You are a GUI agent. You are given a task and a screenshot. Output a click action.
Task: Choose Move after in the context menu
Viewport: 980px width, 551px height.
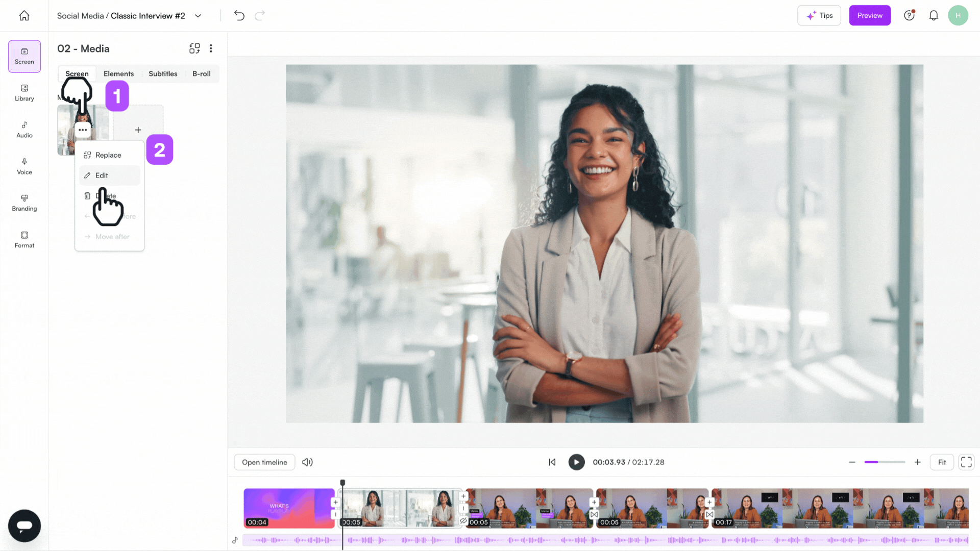109,237
